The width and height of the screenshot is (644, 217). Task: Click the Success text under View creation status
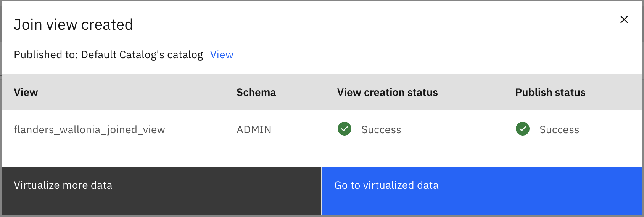click(x=381, y=130)
